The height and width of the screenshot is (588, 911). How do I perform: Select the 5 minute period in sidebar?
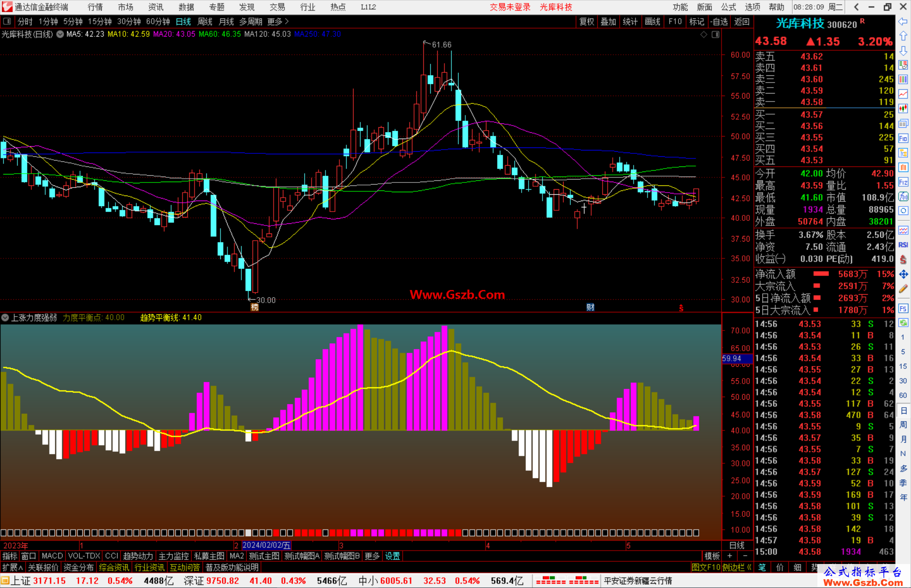coord(903,352)
